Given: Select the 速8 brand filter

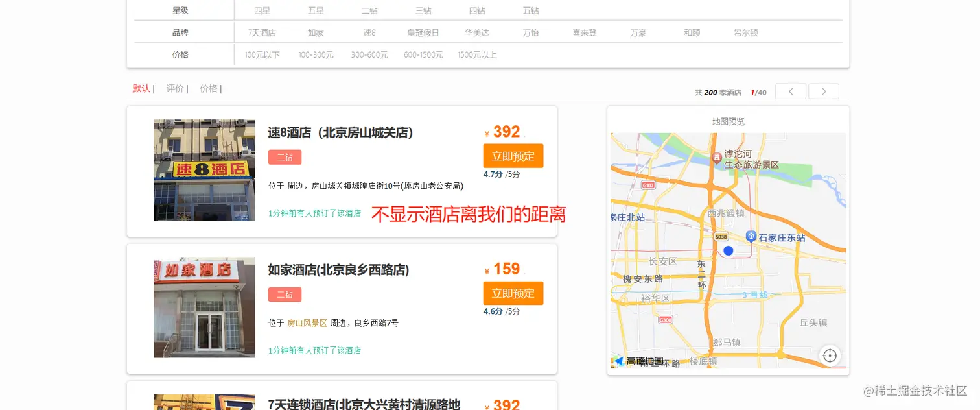Looking at the screenshot, I should tap(369, 33).
